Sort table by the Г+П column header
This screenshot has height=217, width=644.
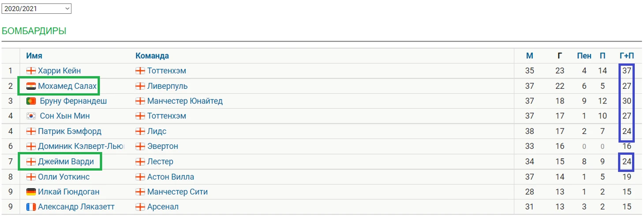tap(627, 56)
